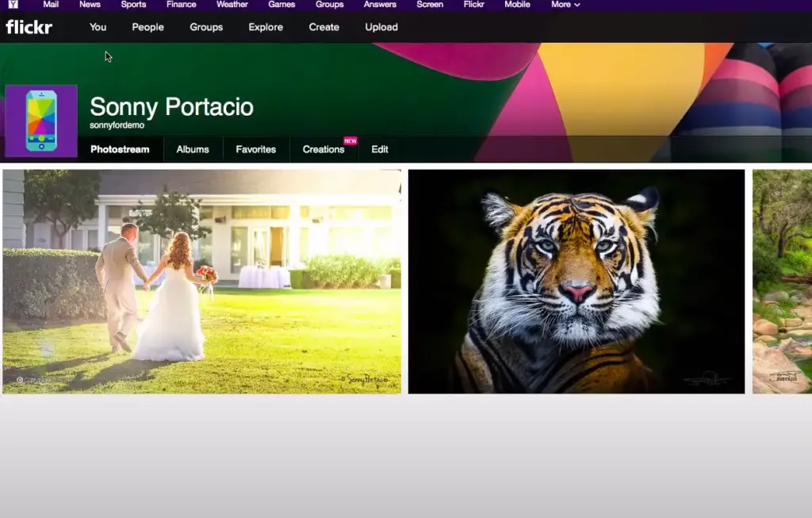Open the tiger portrait photo

[576, 281]
